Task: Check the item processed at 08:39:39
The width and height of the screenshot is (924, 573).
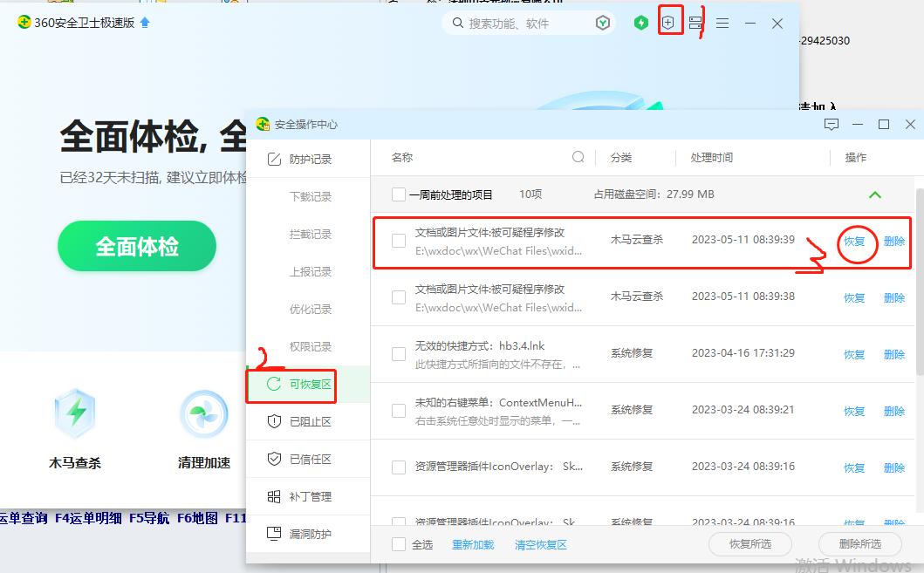Action: pos(399,240)
